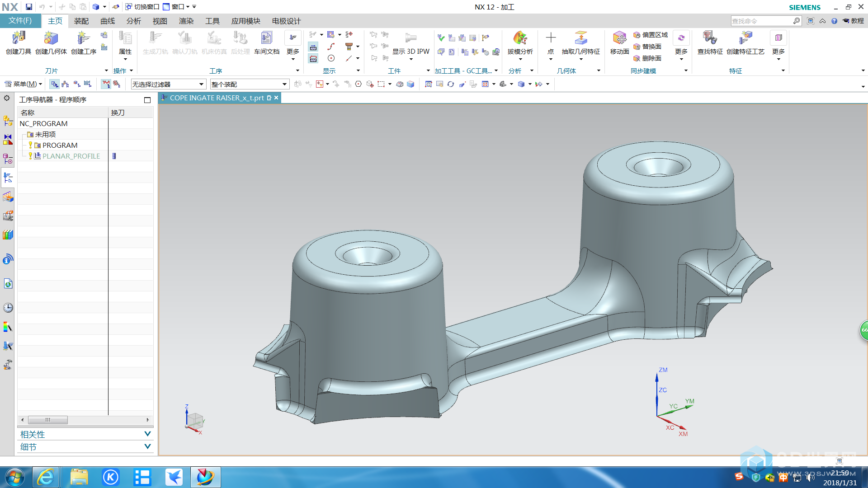
Task: Open Internet Explorer from the taskbar
Action: tap(46, 477)
